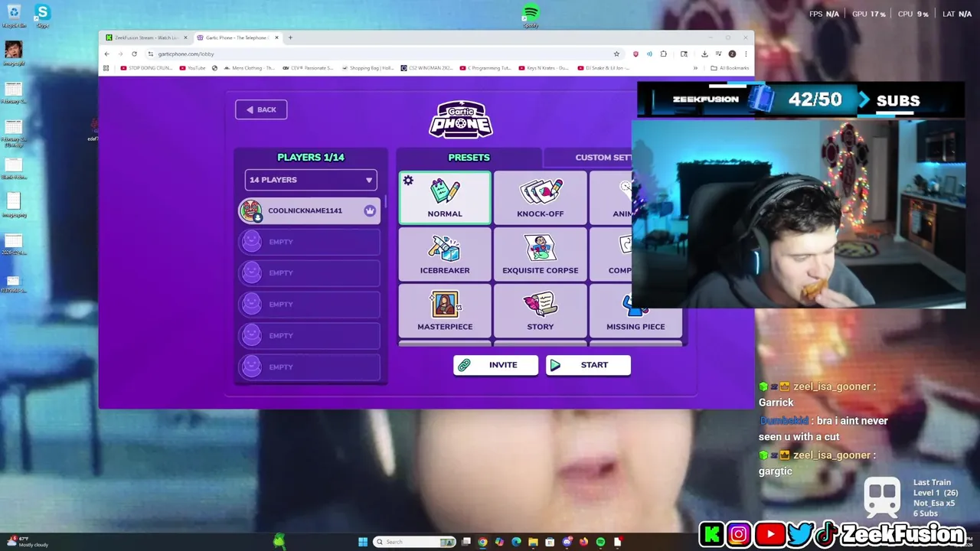Open the Mens Clothing bookmark
The image size is (980, 551).
[x=250, y=68]
